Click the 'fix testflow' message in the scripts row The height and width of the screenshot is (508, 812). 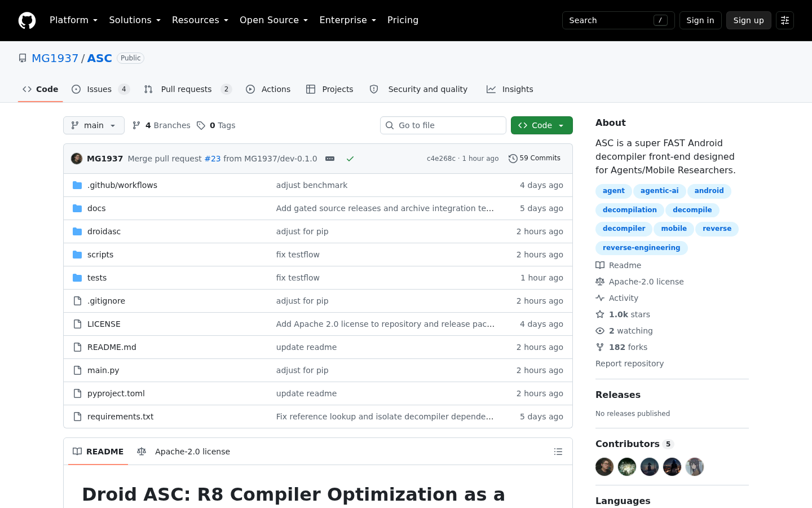[x=298, y=255]
